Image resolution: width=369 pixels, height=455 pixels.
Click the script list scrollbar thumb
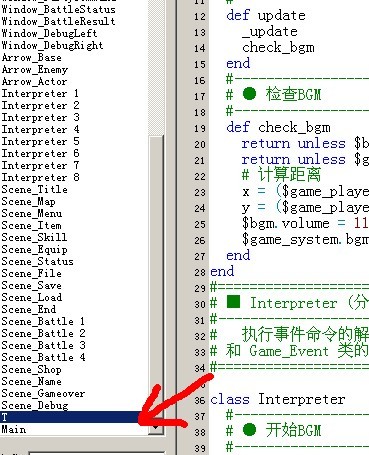click(156, 277)
